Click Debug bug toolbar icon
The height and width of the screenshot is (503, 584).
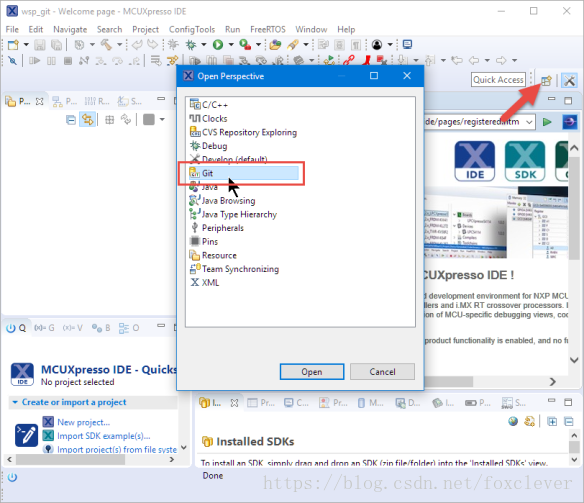coord(191,45)
